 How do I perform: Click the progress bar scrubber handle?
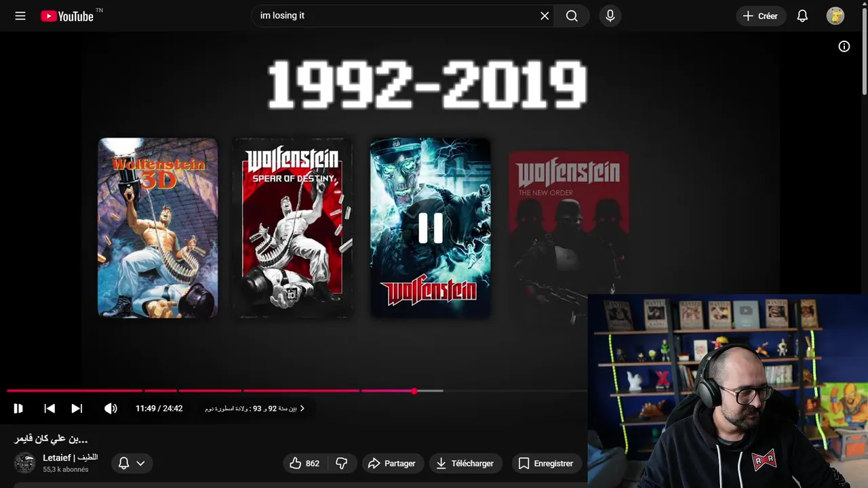click(414, 391)
